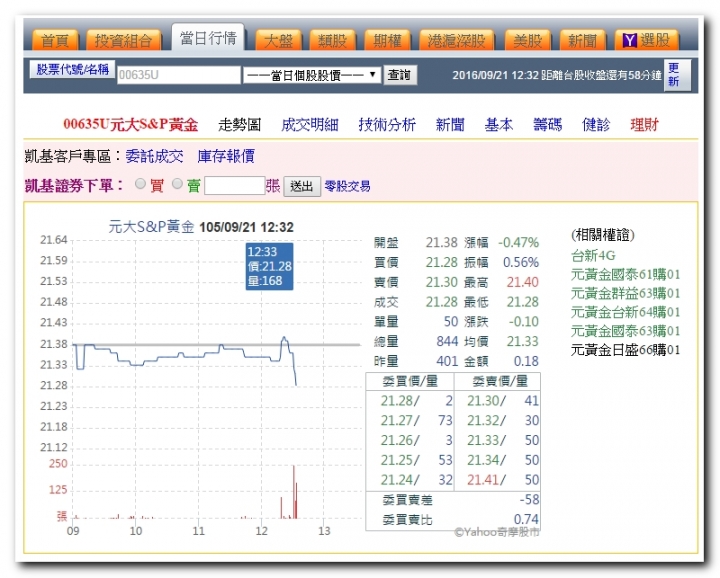The height and width of the screenshot is (578, 720).
Task: Open the 首頁 home tab
Action: point(55,40)
